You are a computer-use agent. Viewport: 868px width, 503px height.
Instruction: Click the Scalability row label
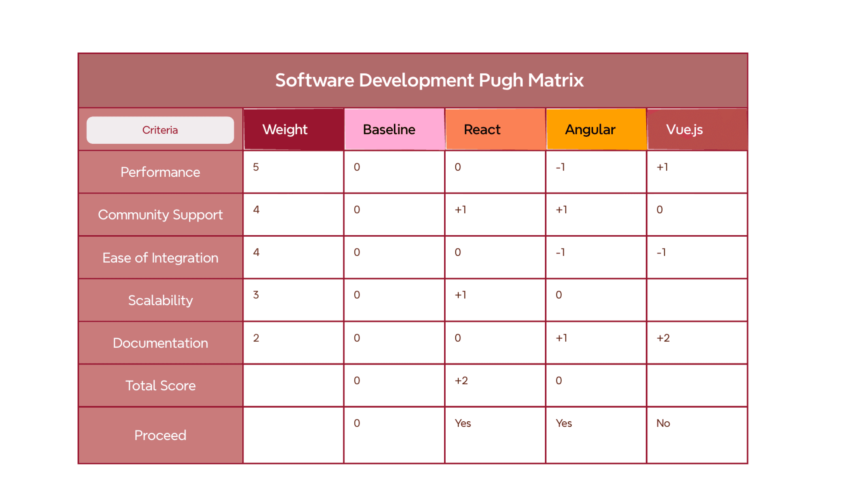click(x=160, y=300)
